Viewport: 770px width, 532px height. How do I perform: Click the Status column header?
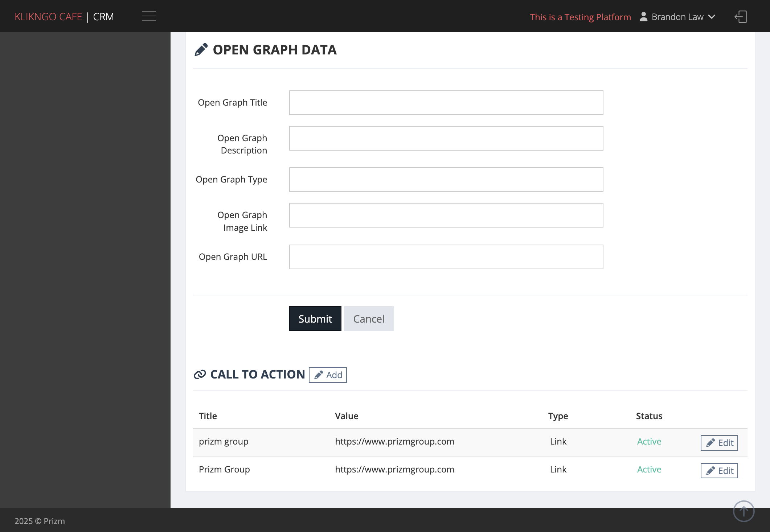click(x=649, y=416)
